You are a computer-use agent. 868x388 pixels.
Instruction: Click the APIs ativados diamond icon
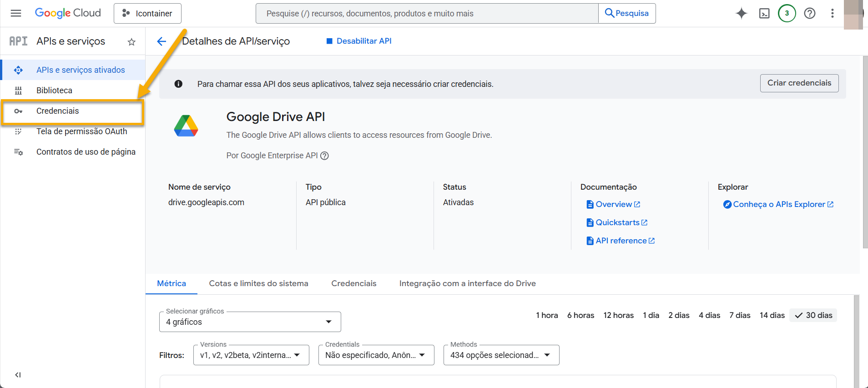(x=18, y=70)
